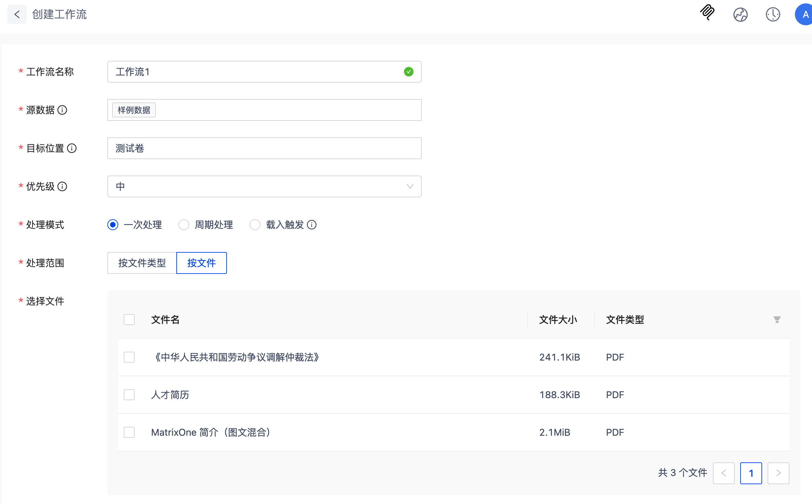
Task: Expand the 优先级 dropdown showing 中
Action: (264, 186)
